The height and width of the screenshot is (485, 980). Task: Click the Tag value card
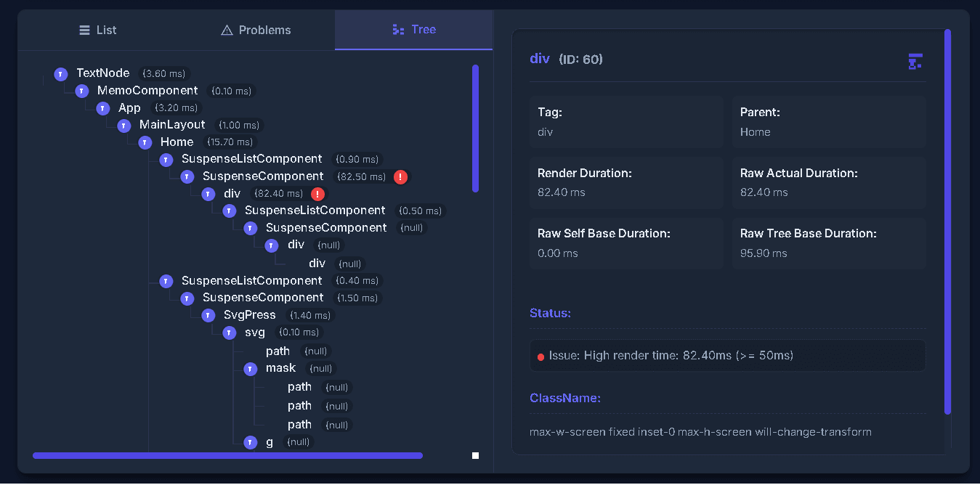pyautogui.click(x=626, y=122)
